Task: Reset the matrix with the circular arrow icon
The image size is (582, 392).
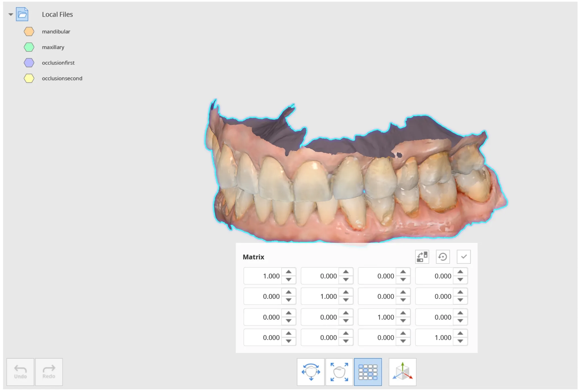Action: [x=443, y=257]
